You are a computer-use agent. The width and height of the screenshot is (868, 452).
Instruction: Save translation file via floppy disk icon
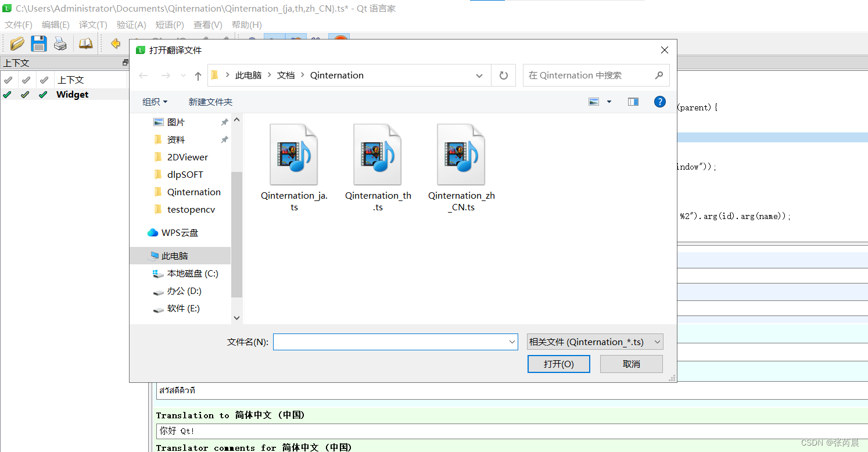click(39, 44)
